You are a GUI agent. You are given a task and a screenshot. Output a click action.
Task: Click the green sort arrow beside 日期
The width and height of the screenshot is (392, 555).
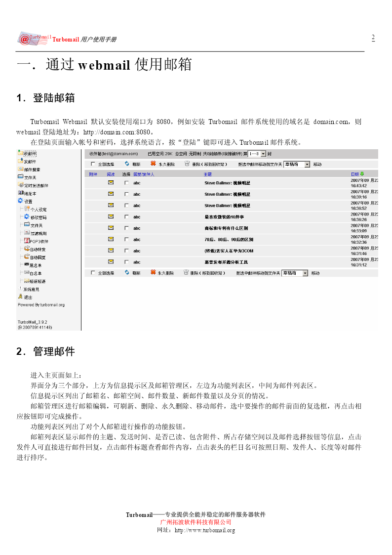click(362, 174)
